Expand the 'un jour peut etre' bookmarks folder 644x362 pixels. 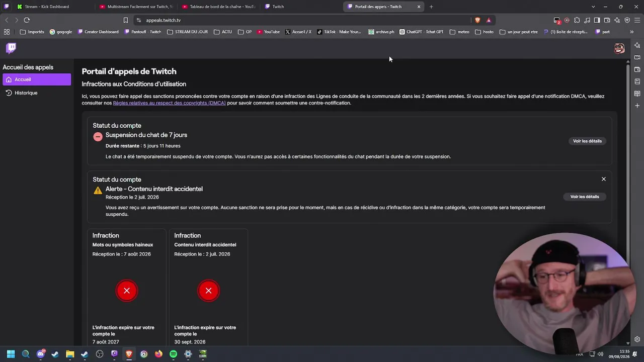click(x=519, y=32)
